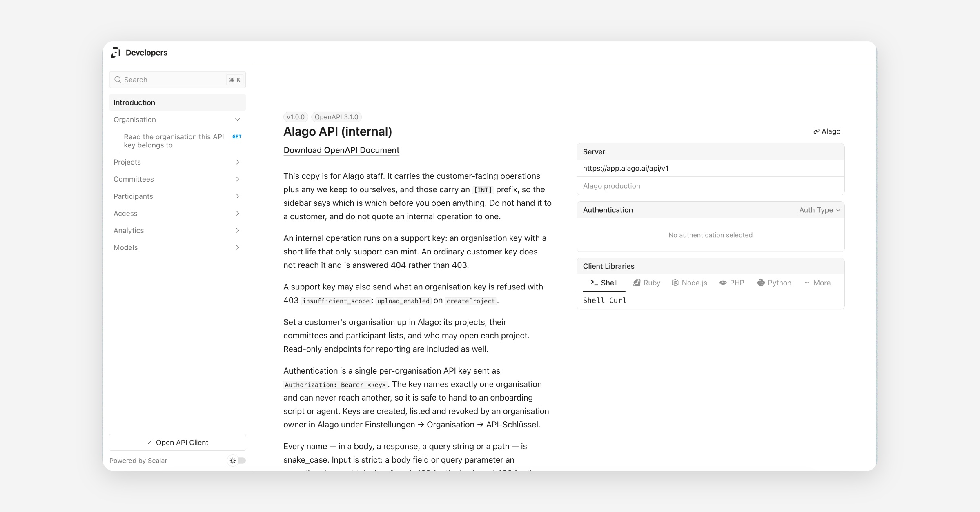The image size is (980, 512).
Task: Expand the Projects section
Action: (x=177, y=162)
